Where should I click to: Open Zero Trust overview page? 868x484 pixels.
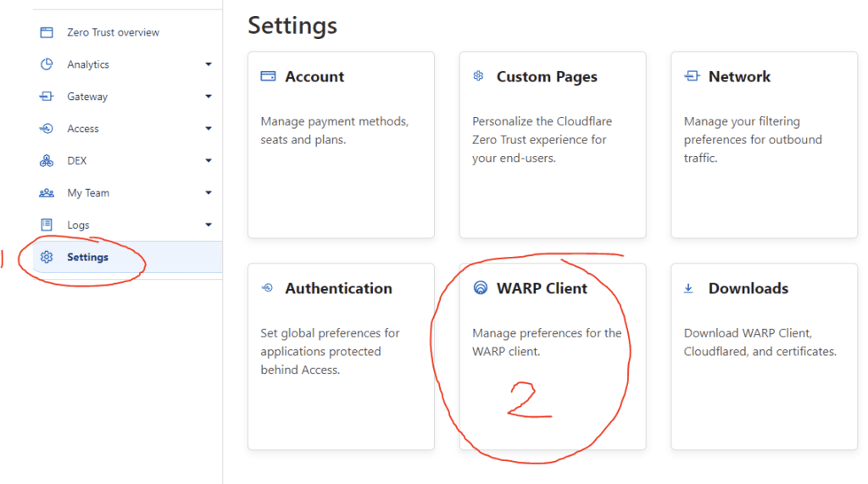point(113,33)
